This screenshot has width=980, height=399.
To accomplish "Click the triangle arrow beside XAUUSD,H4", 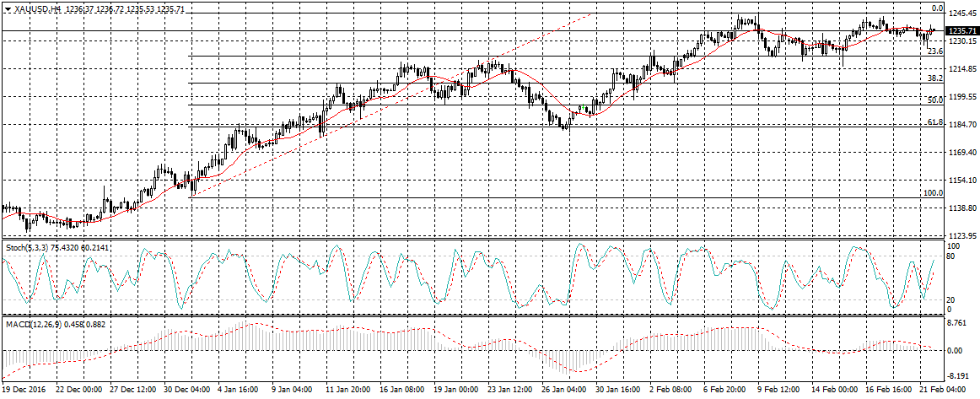I will tap(8, 8).
